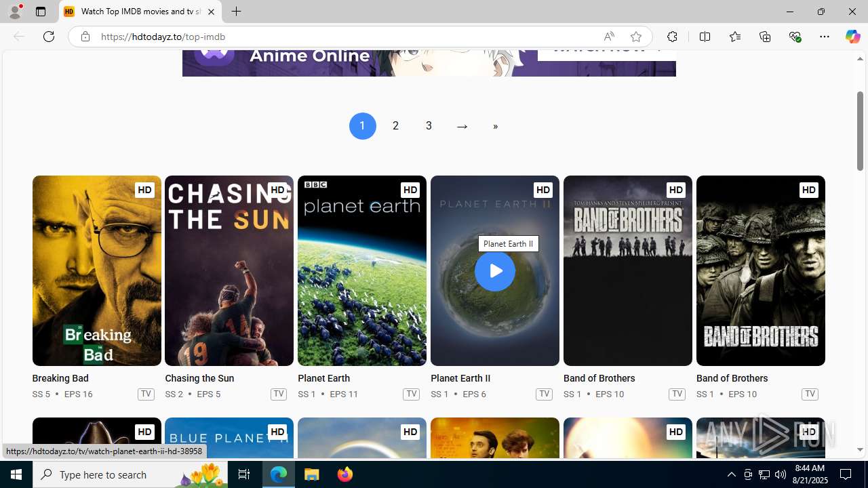The width and height of the screenshot is (868, 488).
Task: Jump to the last page with »
Action: tap(496, 126)
